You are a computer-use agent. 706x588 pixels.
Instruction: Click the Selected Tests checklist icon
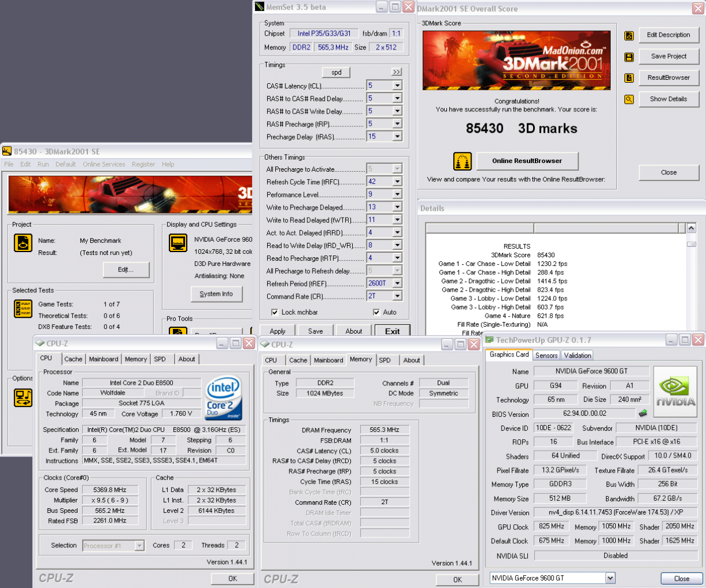23,308
